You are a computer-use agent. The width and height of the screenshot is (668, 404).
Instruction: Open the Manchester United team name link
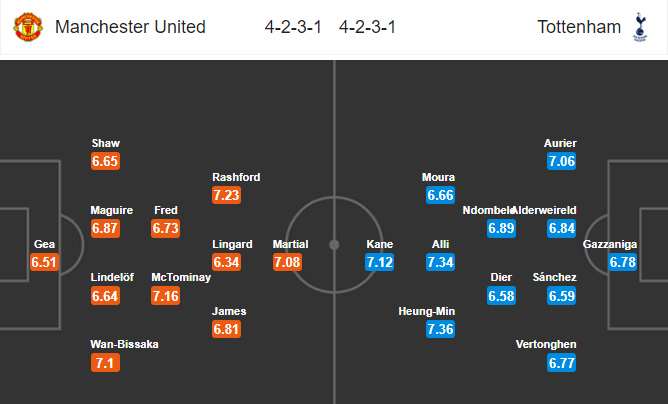coord(130,27)
